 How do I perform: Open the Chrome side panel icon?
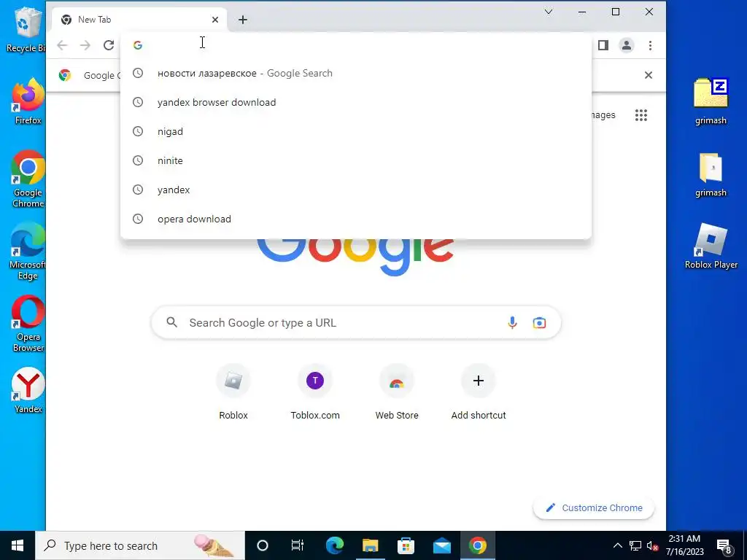pos(603,45)
